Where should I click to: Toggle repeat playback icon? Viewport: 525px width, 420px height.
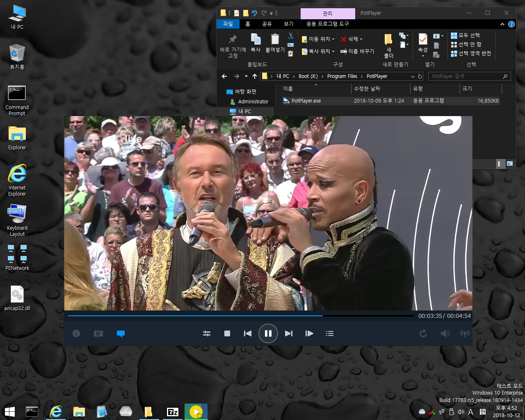pos(423,333)
